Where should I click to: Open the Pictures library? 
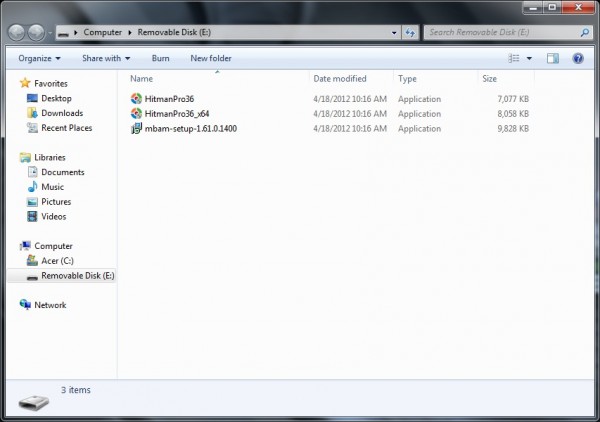tap(56, 202)
